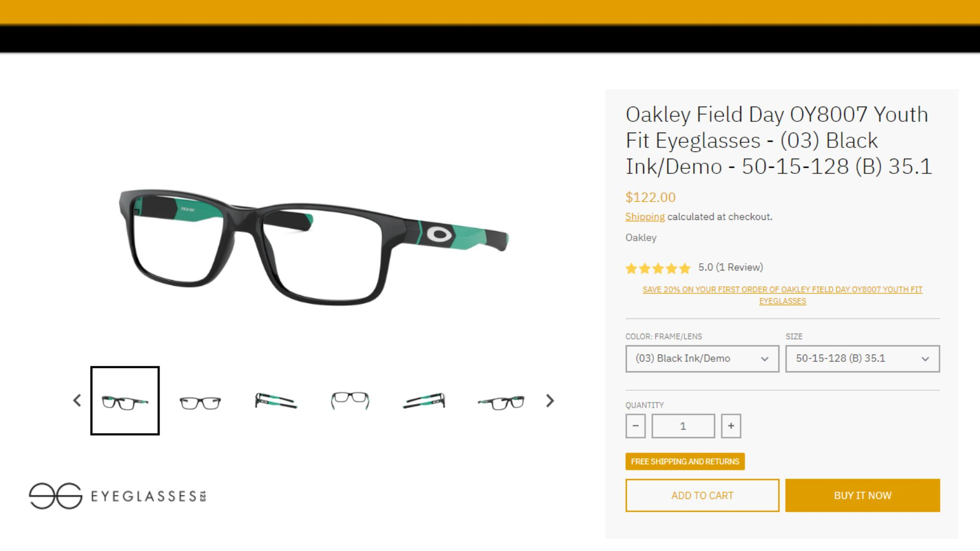Select the temple arm profile thumbnail
Viewport: 980px width, 551px height.
(x=425, y=401)
